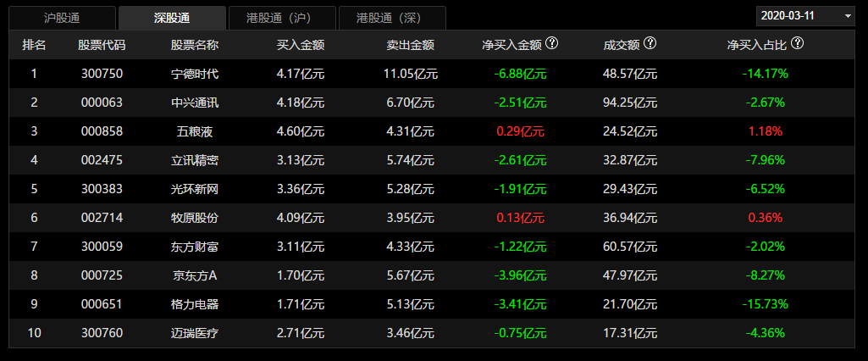The image size is (868, 361).
Task: Select stock code 300383
Action: point(102,189)
